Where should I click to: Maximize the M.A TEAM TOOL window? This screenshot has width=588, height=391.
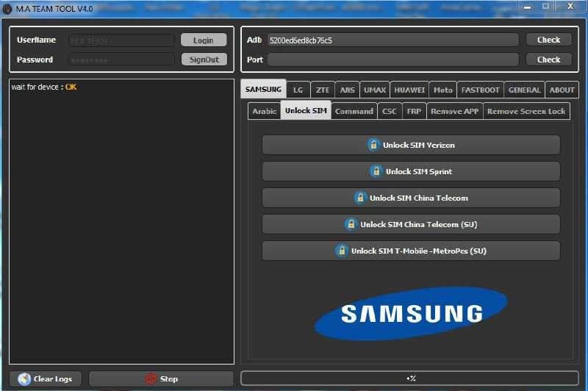click(x=545, y=7)
